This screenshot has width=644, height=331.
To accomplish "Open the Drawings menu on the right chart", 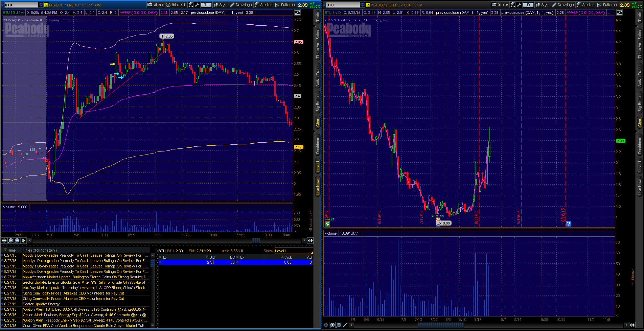I will [563, 5].
